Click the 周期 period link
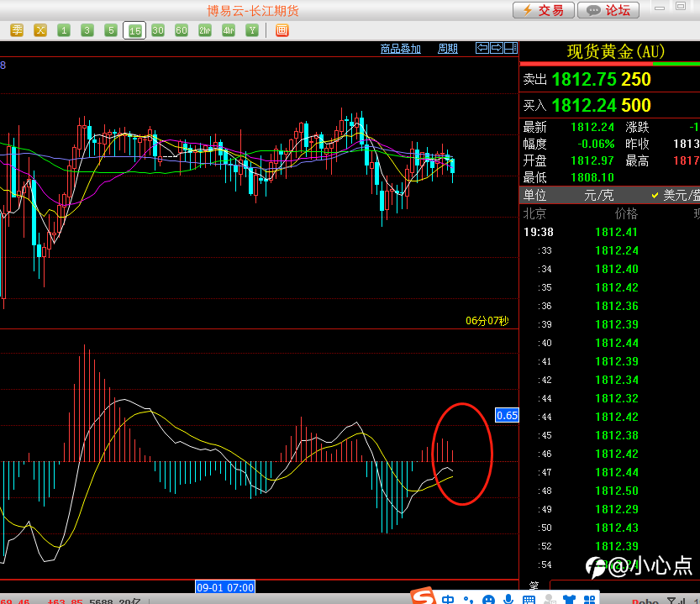 tap(448, 49)
